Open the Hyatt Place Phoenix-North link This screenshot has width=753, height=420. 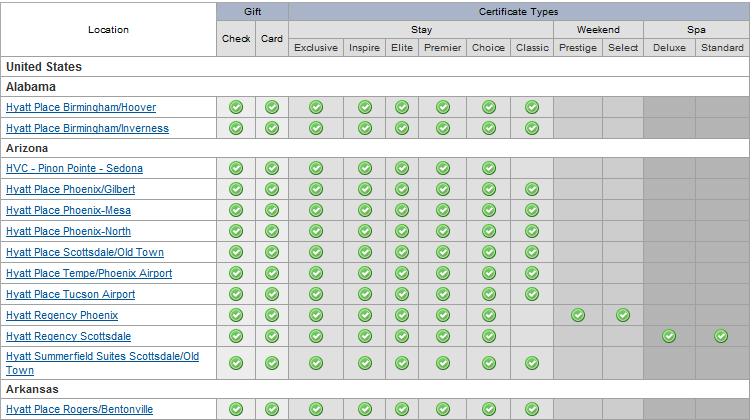tap(68, 231)
